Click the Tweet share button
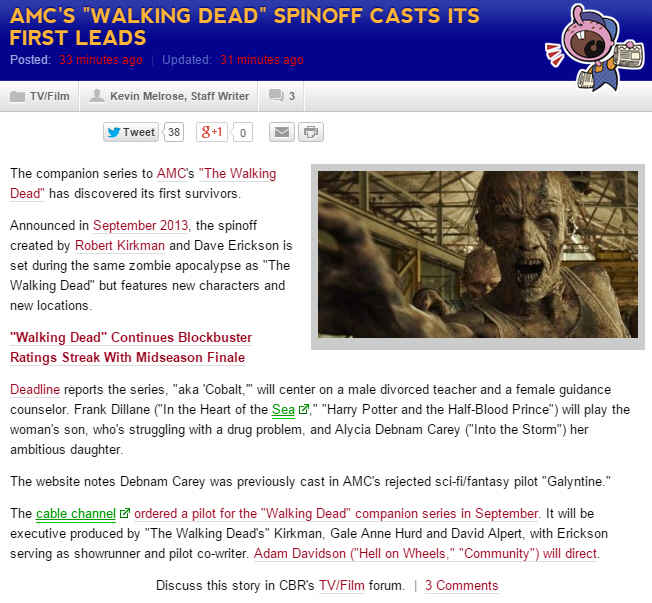 click(x=131, y=132)
